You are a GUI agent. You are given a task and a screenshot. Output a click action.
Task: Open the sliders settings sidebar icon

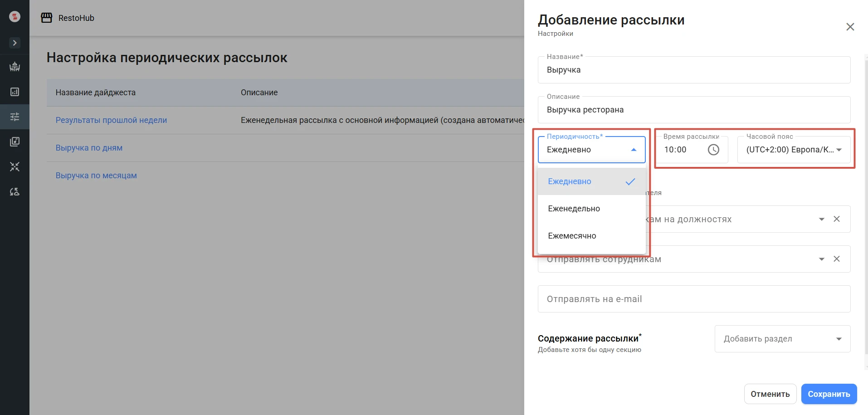tap(15, 117)
